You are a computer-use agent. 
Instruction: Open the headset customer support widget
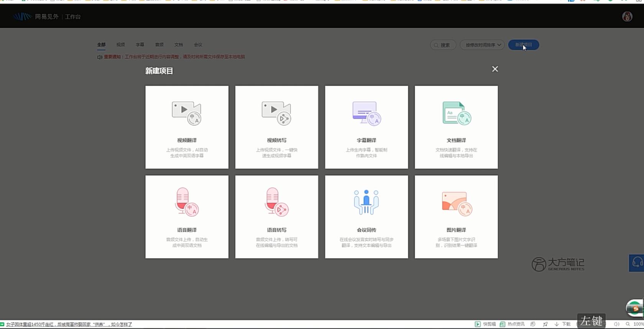[637, 263]
